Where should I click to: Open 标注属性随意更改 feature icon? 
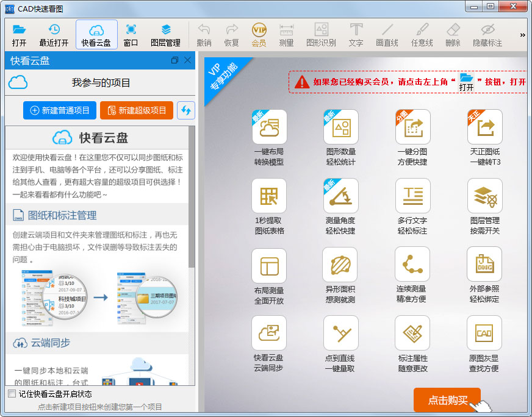412,333
